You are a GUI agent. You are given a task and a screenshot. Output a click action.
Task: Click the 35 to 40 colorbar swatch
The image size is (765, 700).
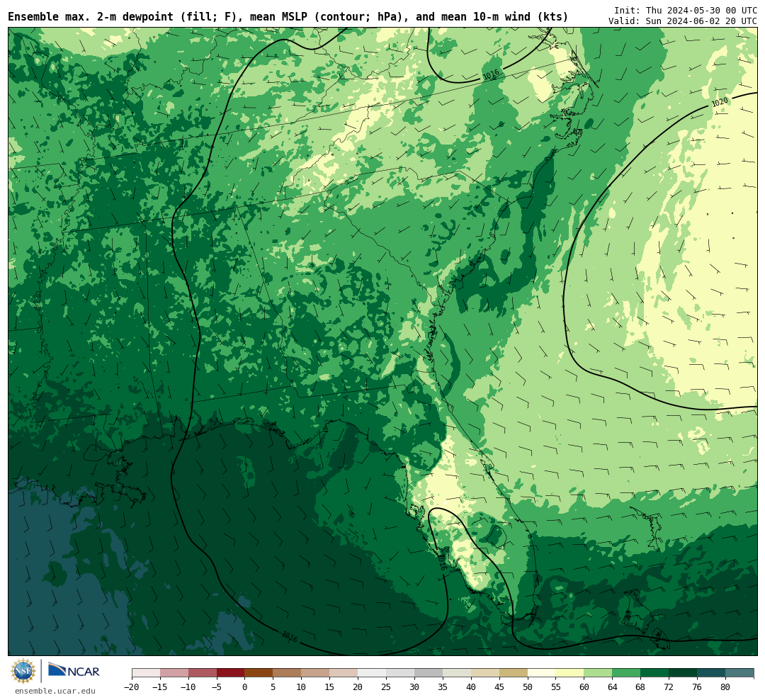pyautogui.click(x=457, y=673)
